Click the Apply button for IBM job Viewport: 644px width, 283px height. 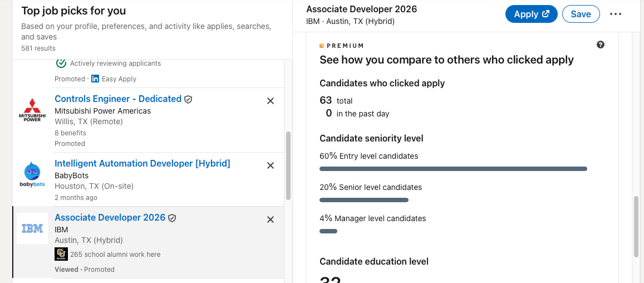point(531,14)
